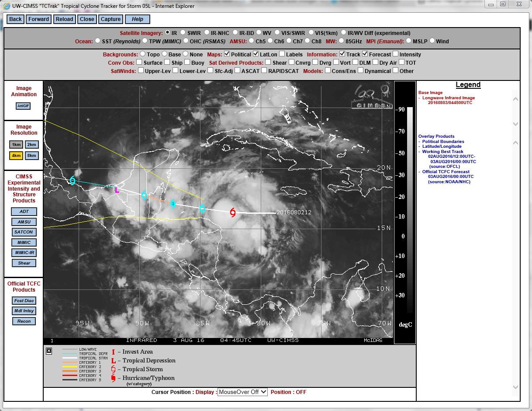532x411 pixels.
Task: Click the red tropical storm symbol
Action: (x=233, y=213)
